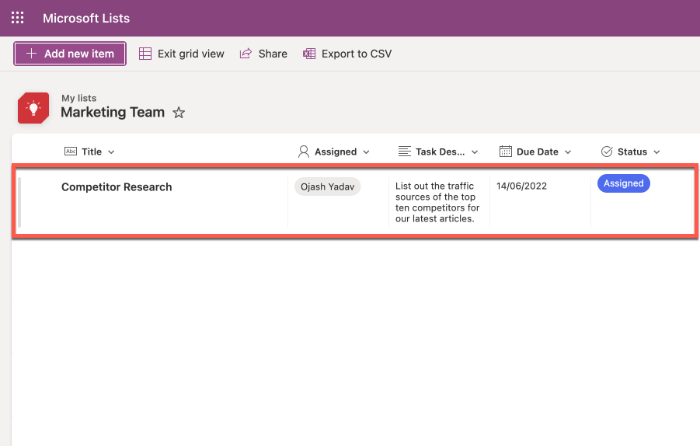700x446 pixels.
Task: Expand the Title column dropdown chevron
Action: point(111,152)
